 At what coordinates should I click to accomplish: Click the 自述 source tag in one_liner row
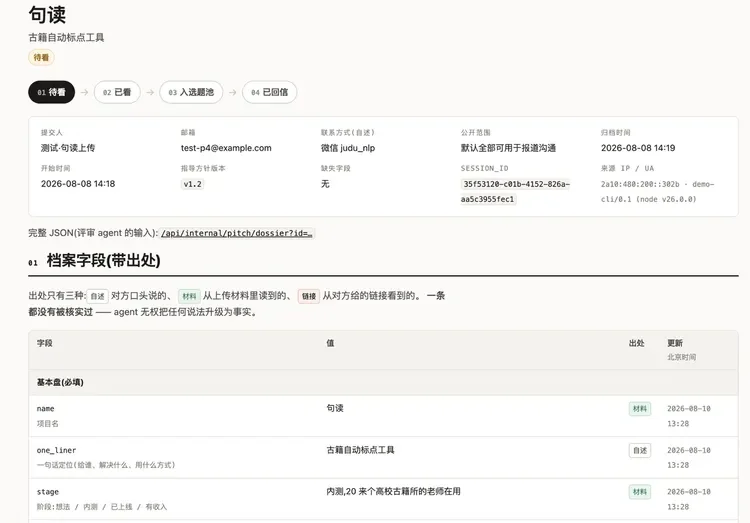tap(640, 450)
